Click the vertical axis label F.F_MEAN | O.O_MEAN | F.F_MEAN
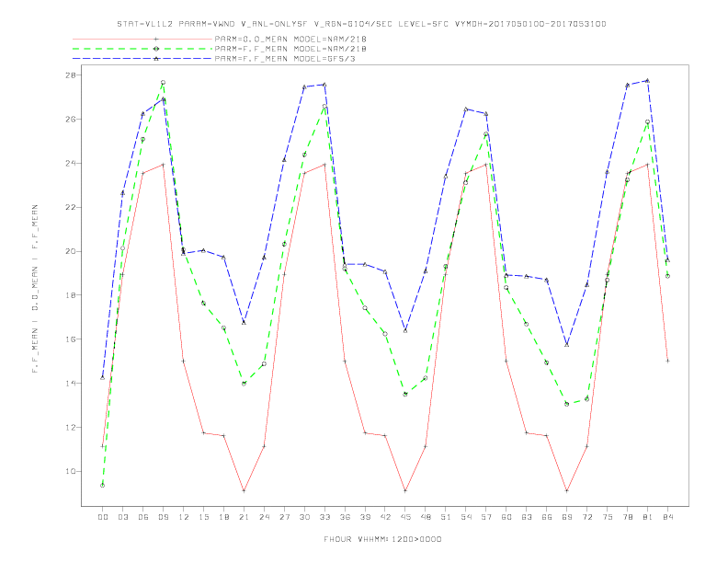Image resolution: width=728 pixels, height=563 pixels. 35,289
